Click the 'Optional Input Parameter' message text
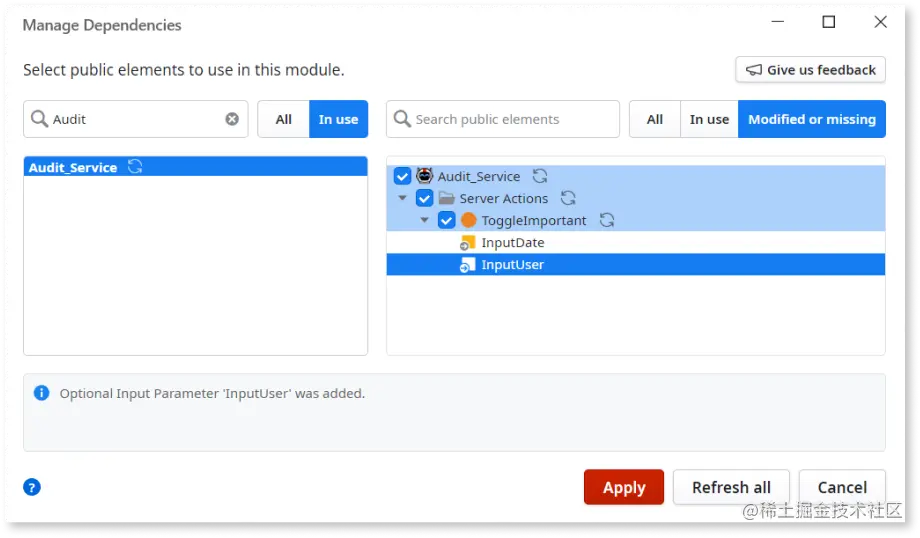The image size is (920, 538). pos(212,393)
